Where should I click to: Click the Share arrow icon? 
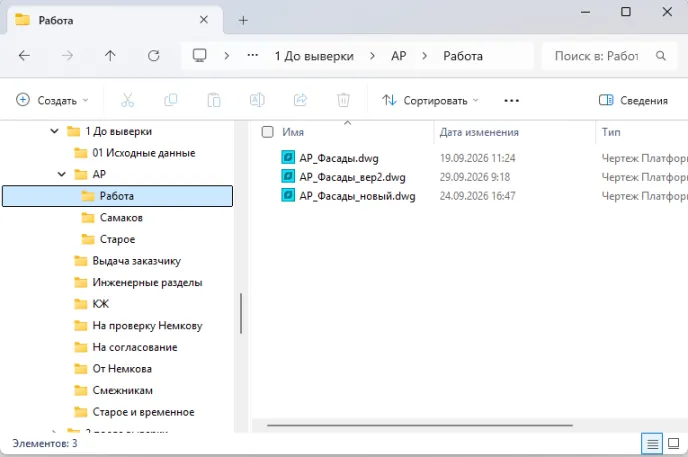tap(300, 100)
